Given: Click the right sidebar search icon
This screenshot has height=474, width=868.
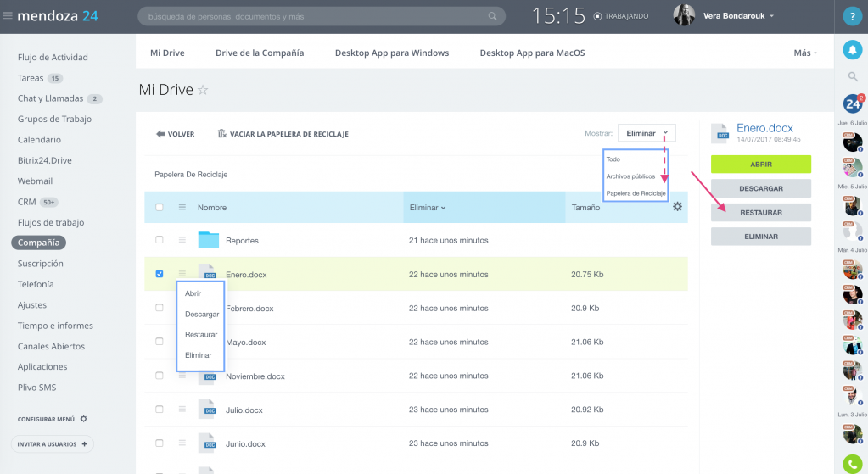Looking at the screenshot, I should pyautogui.click(x=853, y=76).
